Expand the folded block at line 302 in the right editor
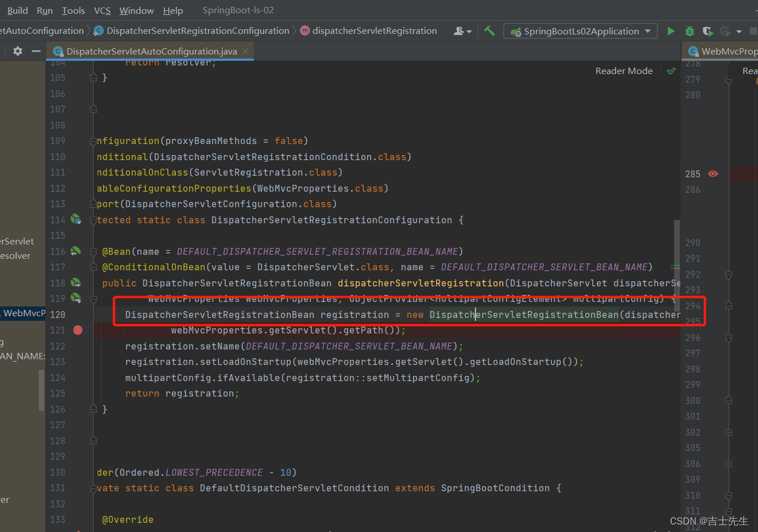 (729, 432)
